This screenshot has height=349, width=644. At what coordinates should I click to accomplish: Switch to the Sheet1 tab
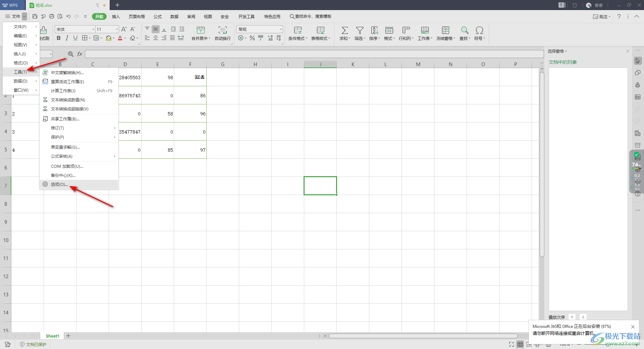[x=53, y=336]
